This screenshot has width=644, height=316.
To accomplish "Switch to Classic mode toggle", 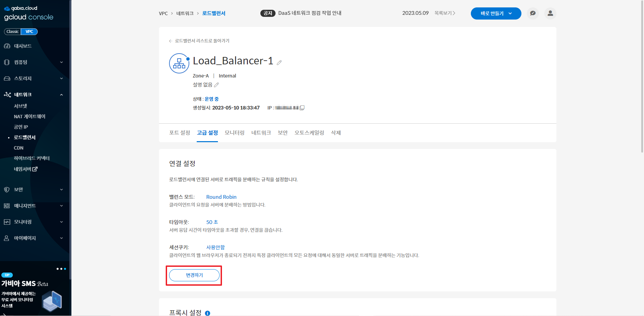I will click(x=12, y=32).
